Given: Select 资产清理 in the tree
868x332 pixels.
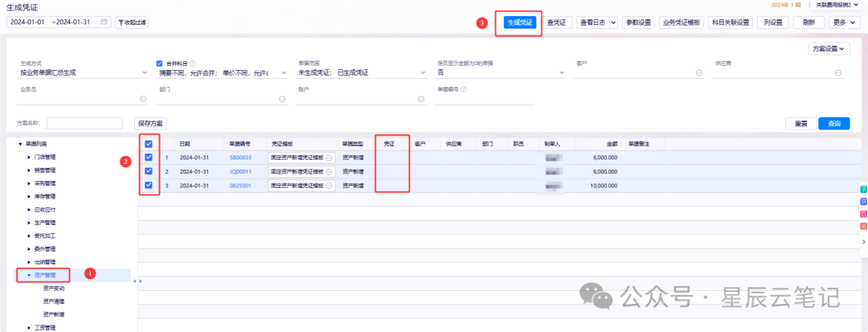Looking at the screenshot, I should 54,301.
